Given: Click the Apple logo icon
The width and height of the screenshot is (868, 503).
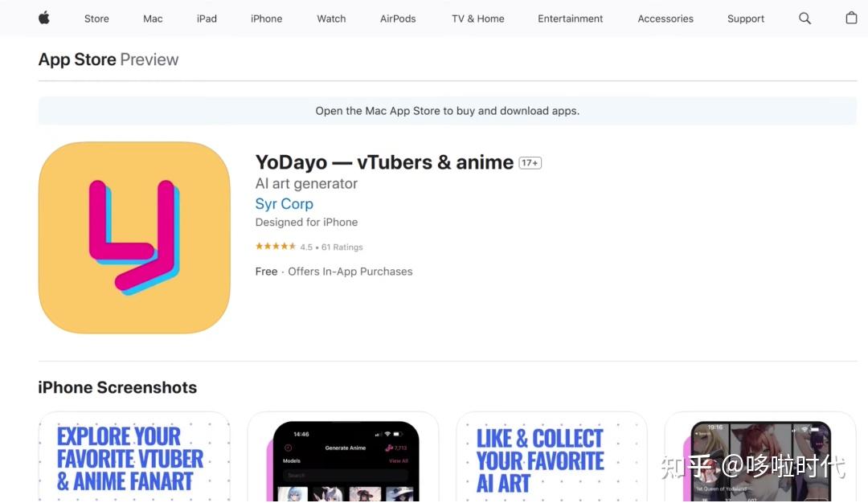Looking at the screenshot, I should tap(44, 18).
